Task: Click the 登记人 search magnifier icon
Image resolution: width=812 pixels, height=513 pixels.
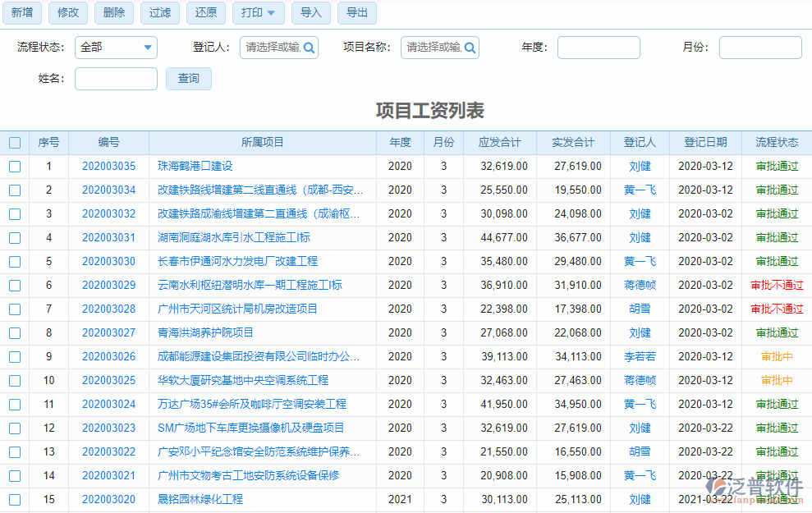Action: (308, 48)
